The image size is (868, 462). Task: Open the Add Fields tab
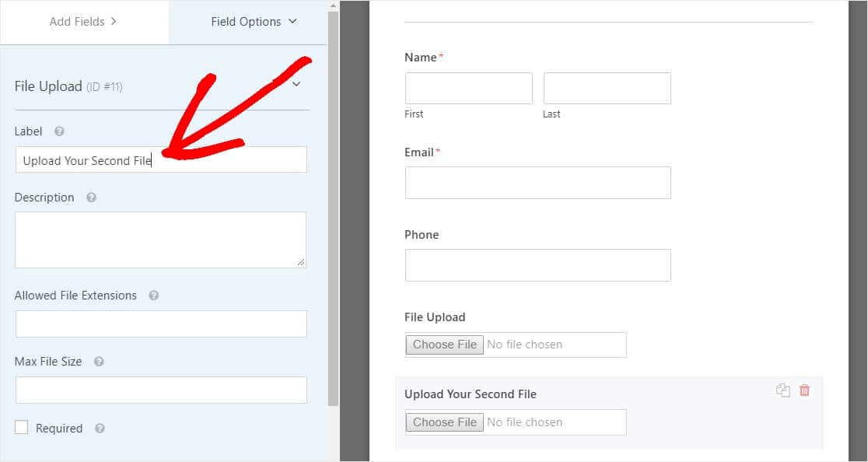pyautogui.click(x=83, y=22)
